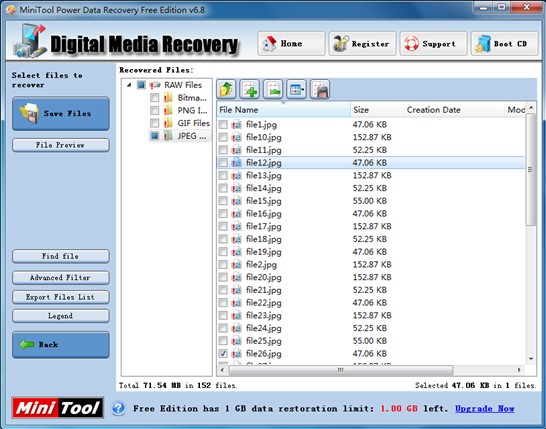Select the file17.jpg file name
This screenshot has width=546, height=429.
click(x=264, y=227)
